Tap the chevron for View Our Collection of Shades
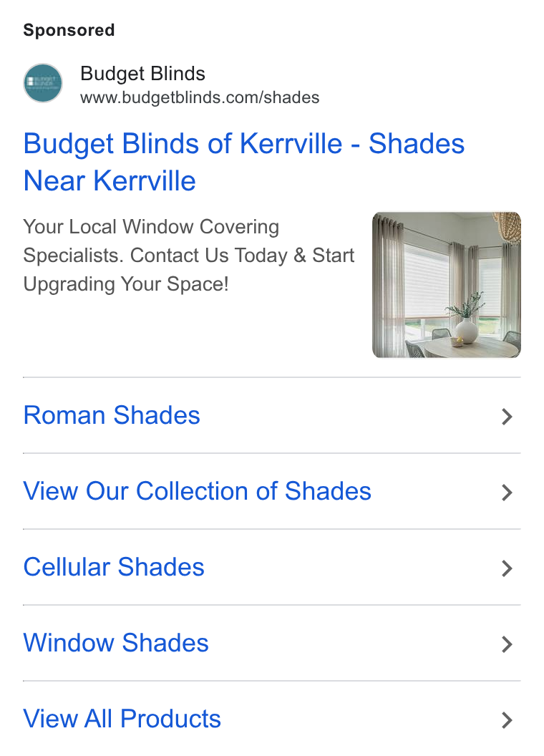The width and height of the screenshot is (544, 756). pyautogui.click(x=506, y=493)
